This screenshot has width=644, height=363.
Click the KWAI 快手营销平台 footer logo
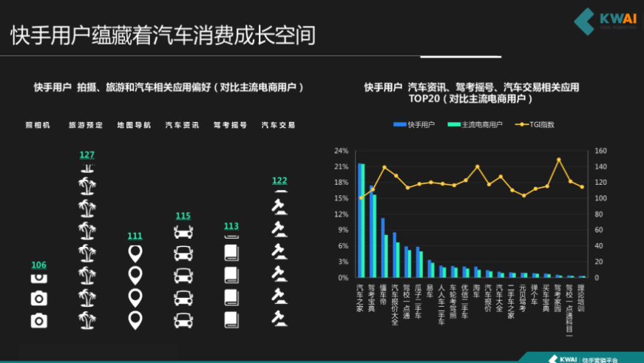click(x=583, y=359)
